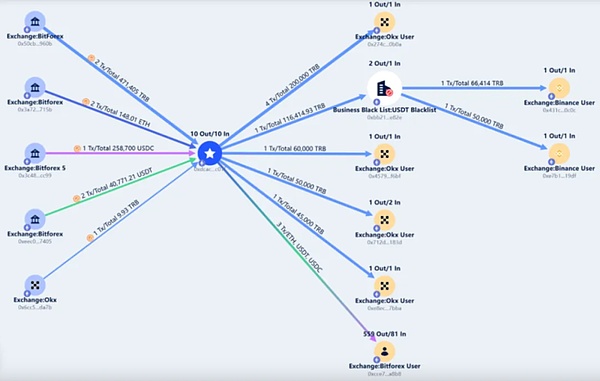Click the 4 Tx/Total 200,000 TRB label

[x=292, y=85]
